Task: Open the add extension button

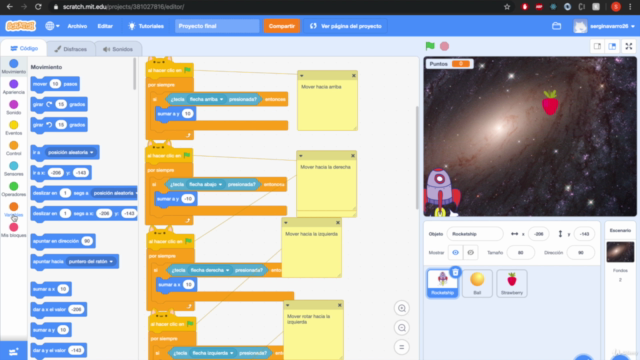Action: (x=13, y=351)
